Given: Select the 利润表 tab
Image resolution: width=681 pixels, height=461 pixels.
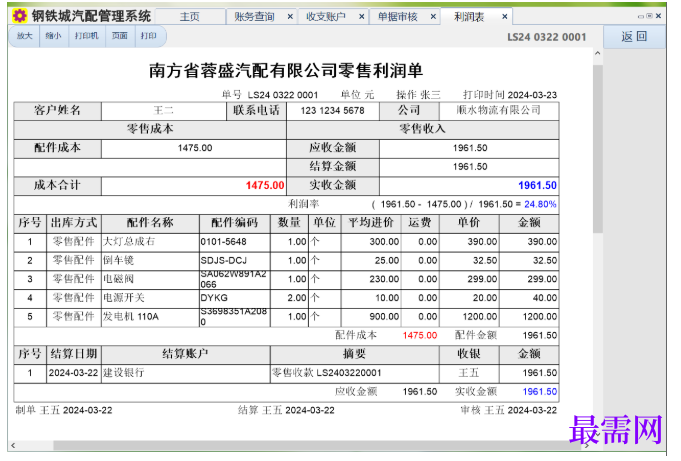Looking at the screenshot, I should point(469,17).
